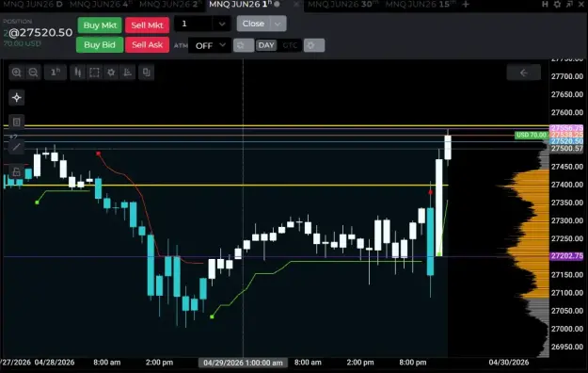Click the order quantity field showing 1
The height and width of the screenshot is (373, 588).
(194, 24)
